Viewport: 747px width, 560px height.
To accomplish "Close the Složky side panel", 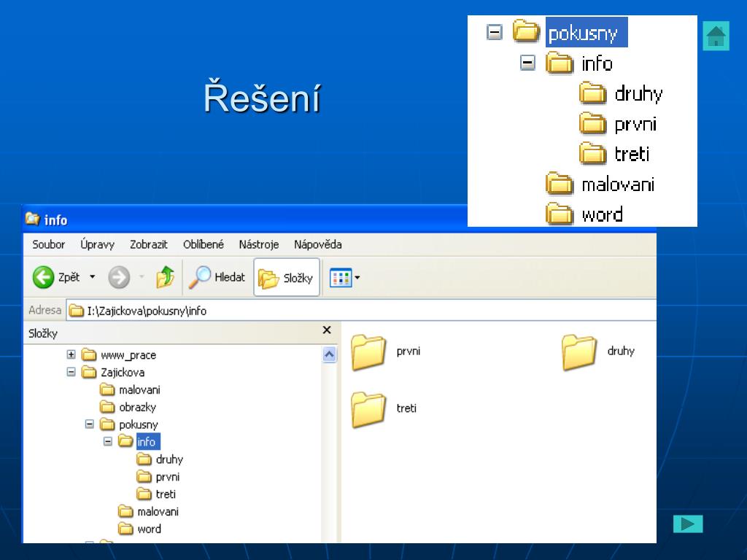I will click(x=327, y=330).
